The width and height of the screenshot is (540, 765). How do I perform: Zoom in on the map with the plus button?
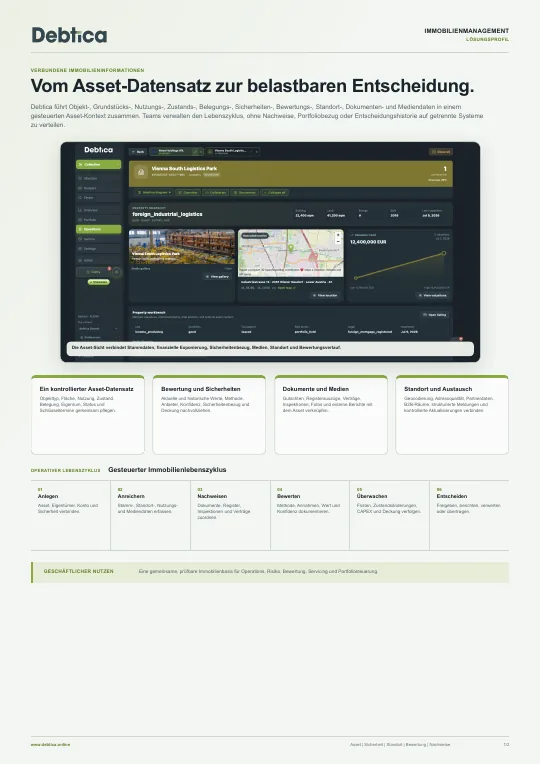(x=338, y=235)
